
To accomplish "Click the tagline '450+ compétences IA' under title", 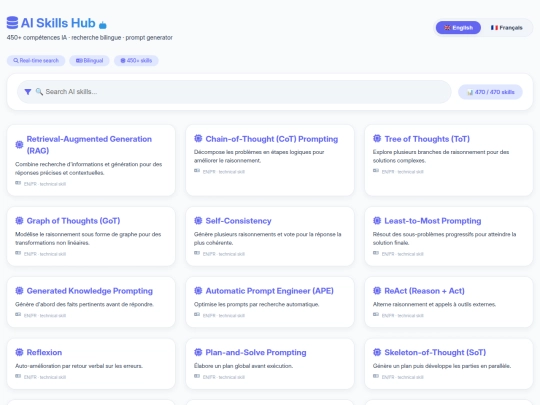I will pos(37,38).
